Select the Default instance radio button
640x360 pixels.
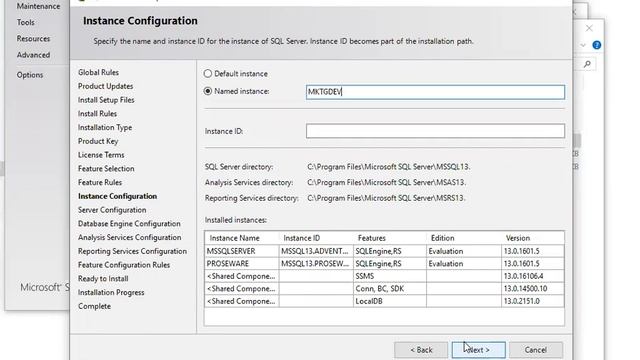(208, 73)
